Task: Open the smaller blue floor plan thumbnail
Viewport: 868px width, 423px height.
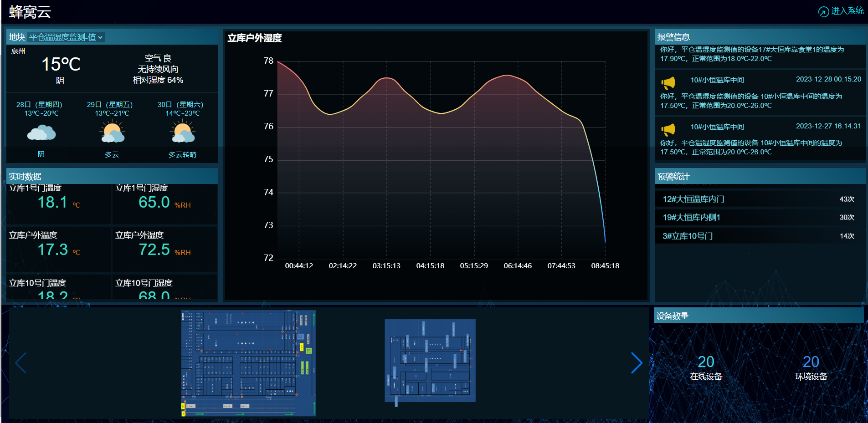Action: (430, 361)
